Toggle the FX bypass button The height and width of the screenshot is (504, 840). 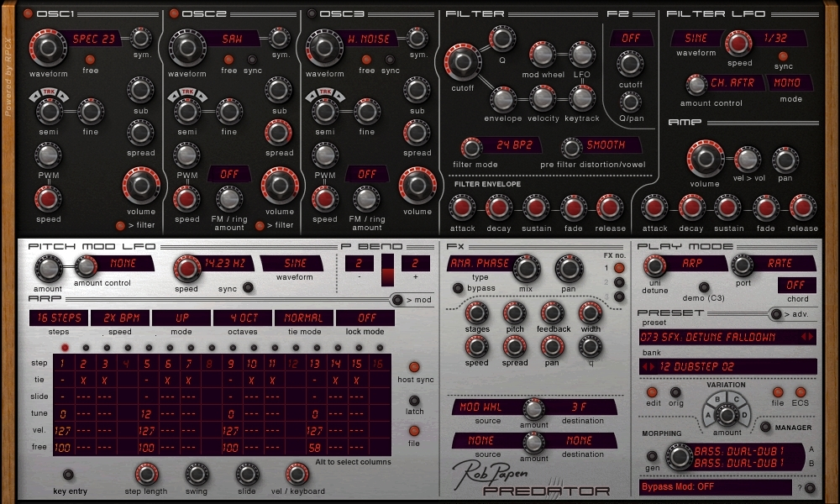(458, 288)
